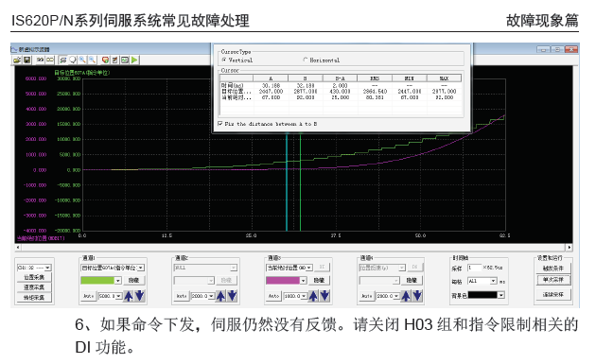Click Channel 2 Auto scale button

(182, 296)
